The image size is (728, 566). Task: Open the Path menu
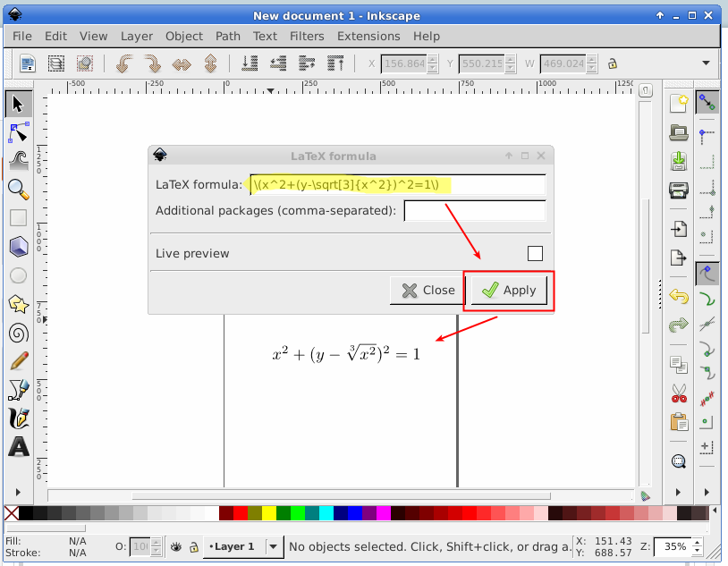(x=227, y=36)
